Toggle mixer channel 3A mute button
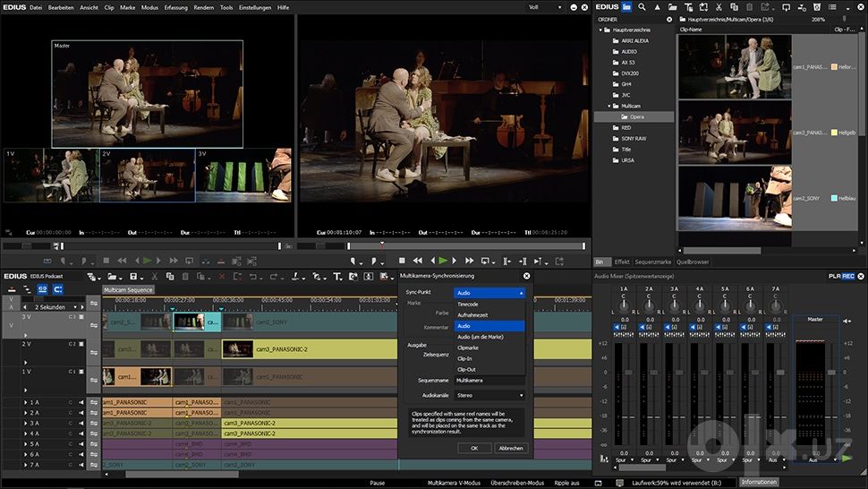This screenshot has width=868, height=489. coord(667,327)
